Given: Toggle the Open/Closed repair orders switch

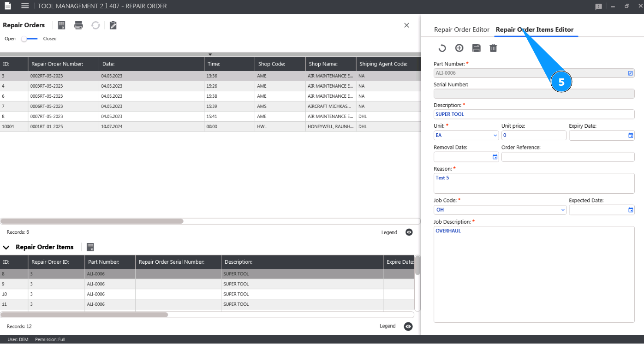Looking at the screenshot, I should 30,39.
